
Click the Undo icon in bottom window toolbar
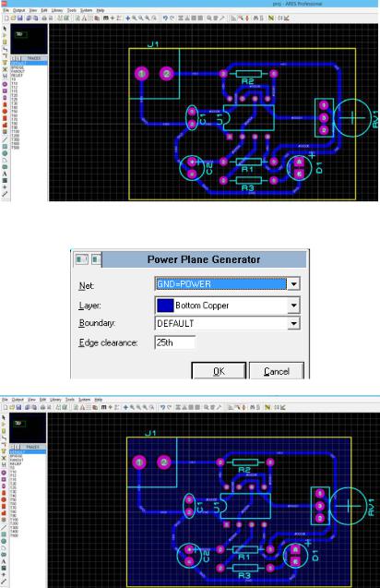click(162, 407)
